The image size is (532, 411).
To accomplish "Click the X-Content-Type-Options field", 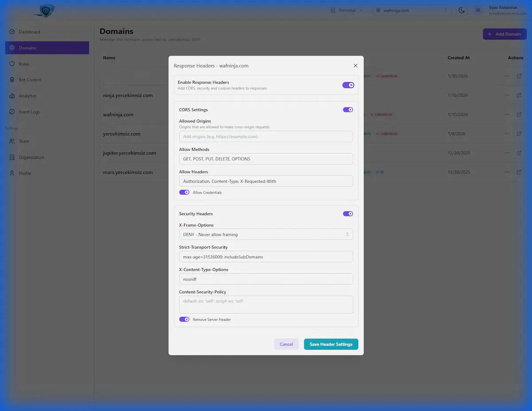I will click(x=266, y=279).
